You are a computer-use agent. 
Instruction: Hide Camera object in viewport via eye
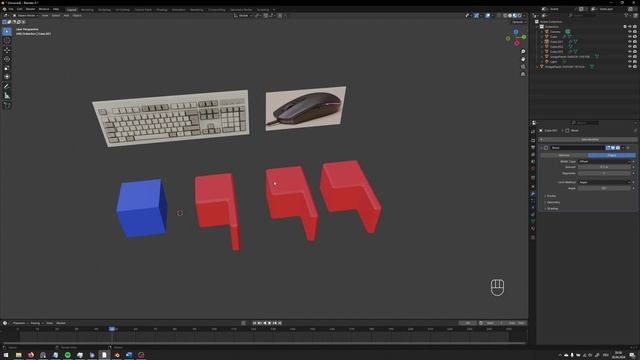[629, 31]
